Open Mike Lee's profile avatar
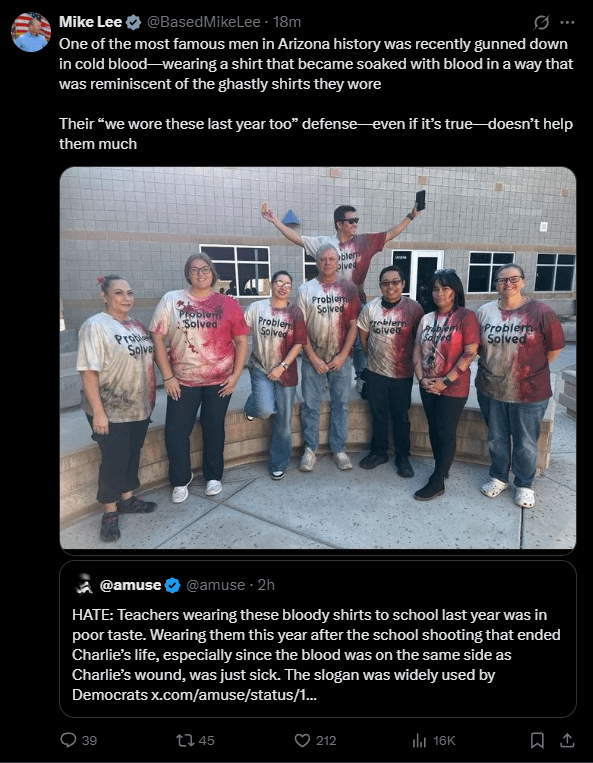Image resolution: width=593 pixels, height=763 pixels. (x=31, y=32)
